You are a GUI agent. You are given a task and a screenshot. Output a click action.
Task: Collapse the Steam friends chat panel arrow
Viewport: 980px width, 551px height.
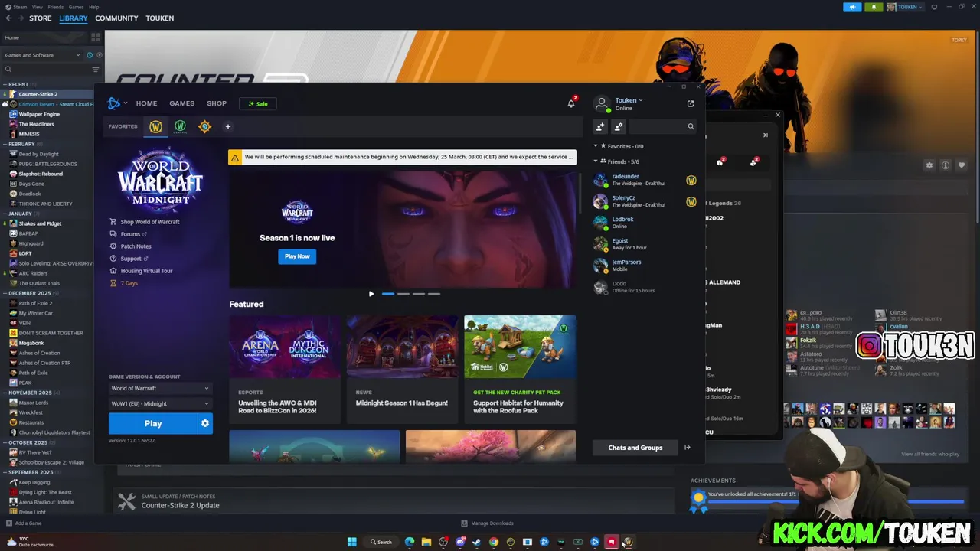click(x=765, y=135)
